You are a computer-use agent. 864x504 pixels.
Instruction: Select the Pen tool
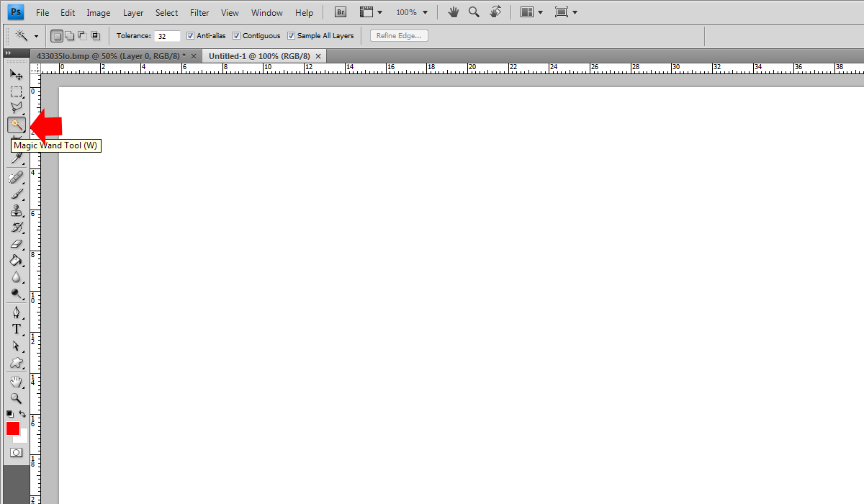16,312
